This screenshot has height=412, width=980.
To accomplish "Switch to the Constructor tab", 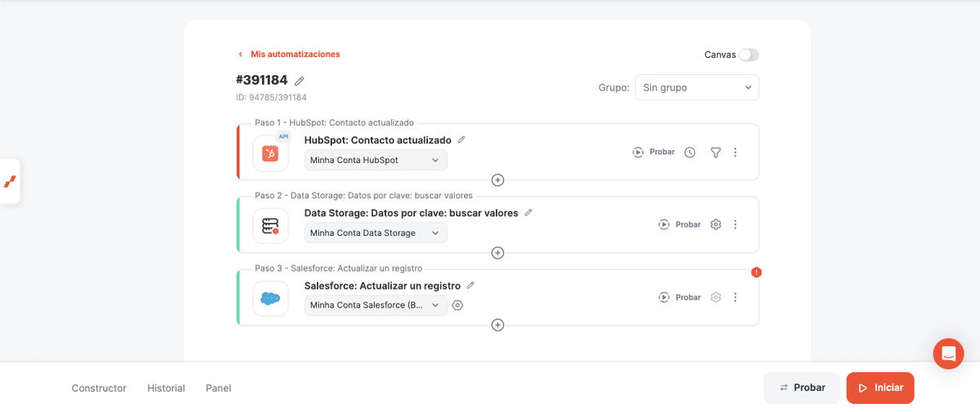I will click(99, 388).
